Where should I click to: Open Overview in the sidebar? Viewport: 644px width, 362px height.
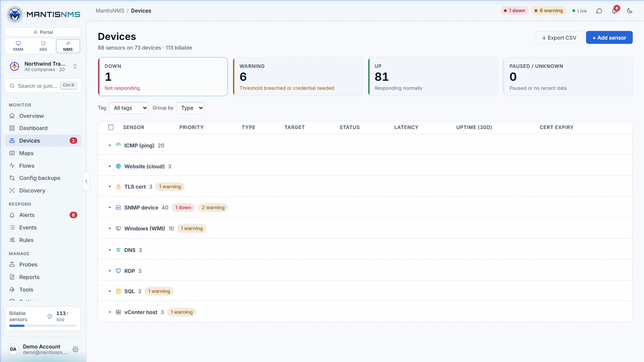[43, 116]
